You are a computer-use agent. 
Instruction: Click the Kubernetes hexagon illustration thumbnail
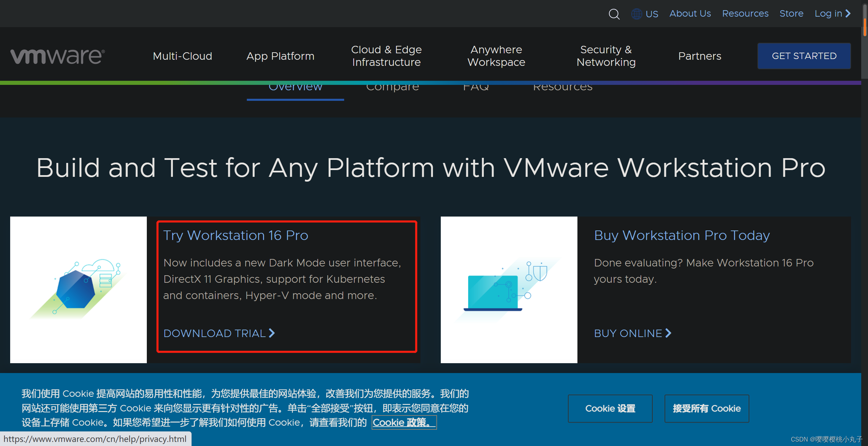(78, 290)
